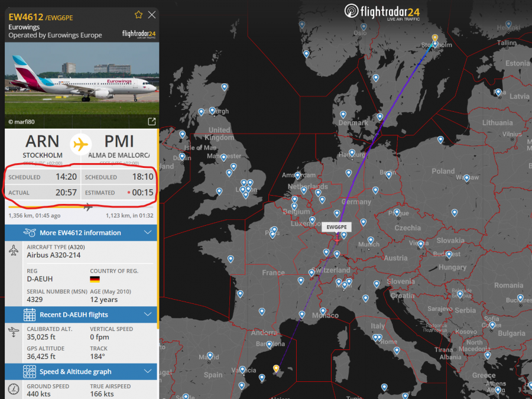Click the yellow airplane icon between ARN and PMI

81,144
